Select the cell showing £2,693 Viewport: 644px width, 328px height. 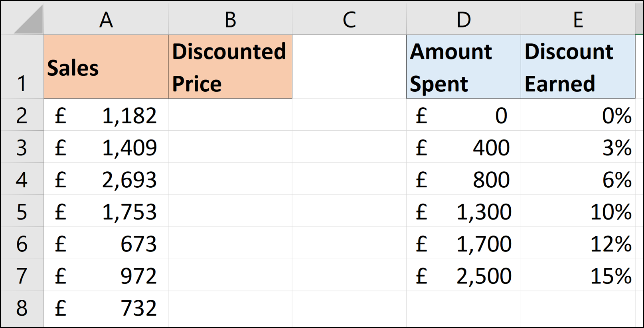point(106,179)
